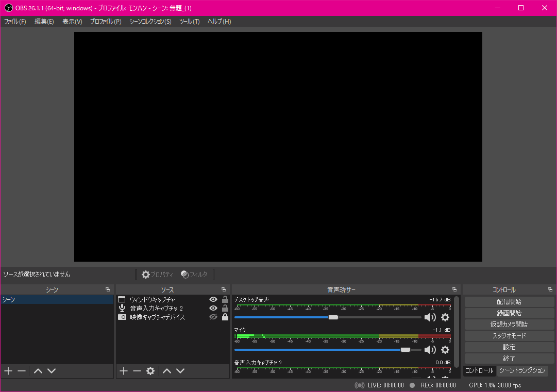Screen dimensions: 557x392
Task: Open the プロファイル(P) menu
Action: pyautogui.click(x=106, y=22)
